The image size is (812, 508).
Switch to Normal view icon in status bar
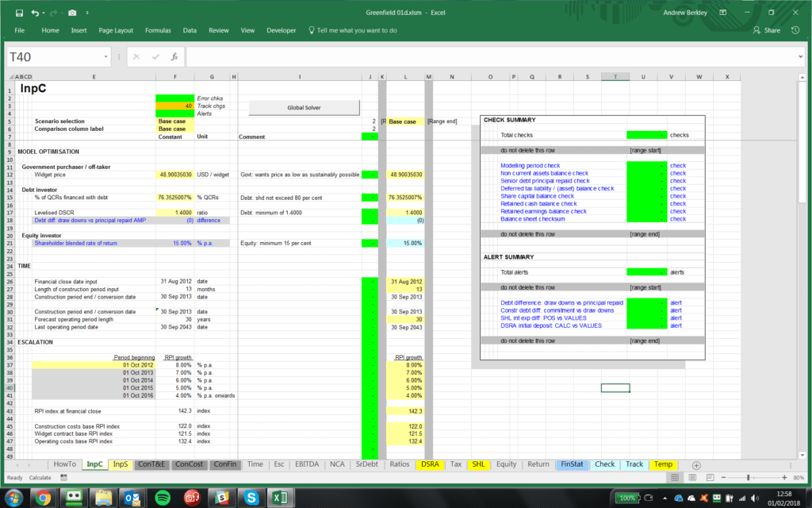pyautogui.click(x=675, y=477)
